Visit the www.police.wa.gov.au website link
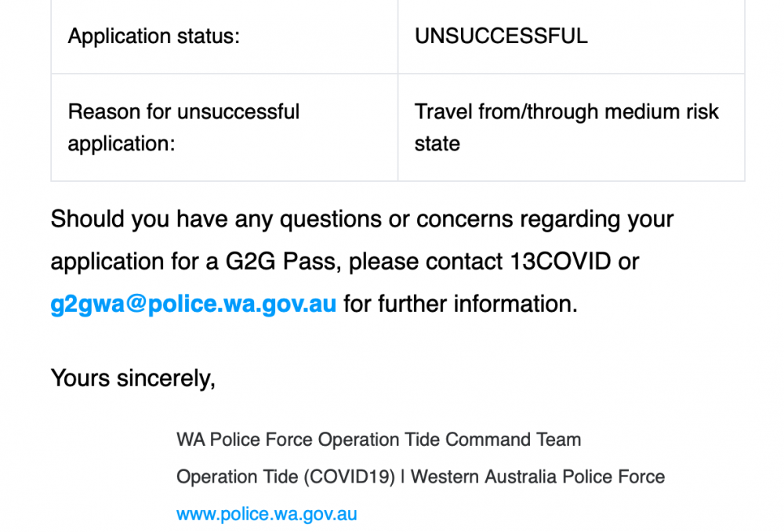 tap(267, 514)
